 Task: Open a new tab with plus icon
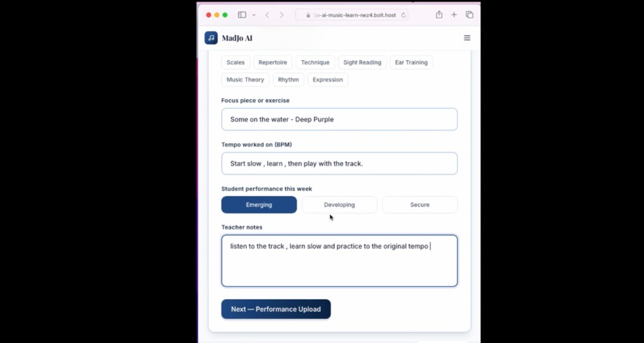point(454,14)
